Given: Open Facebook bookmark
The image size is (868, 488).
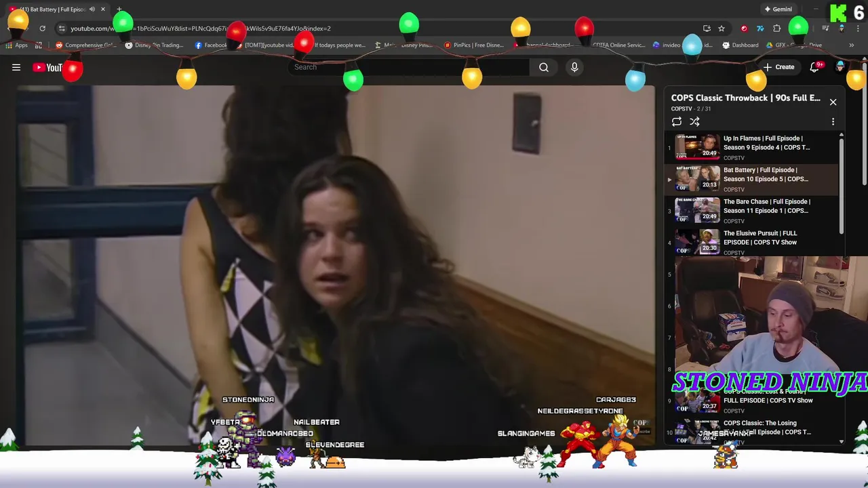Looking at the screenshot, I should pos(211,45).
